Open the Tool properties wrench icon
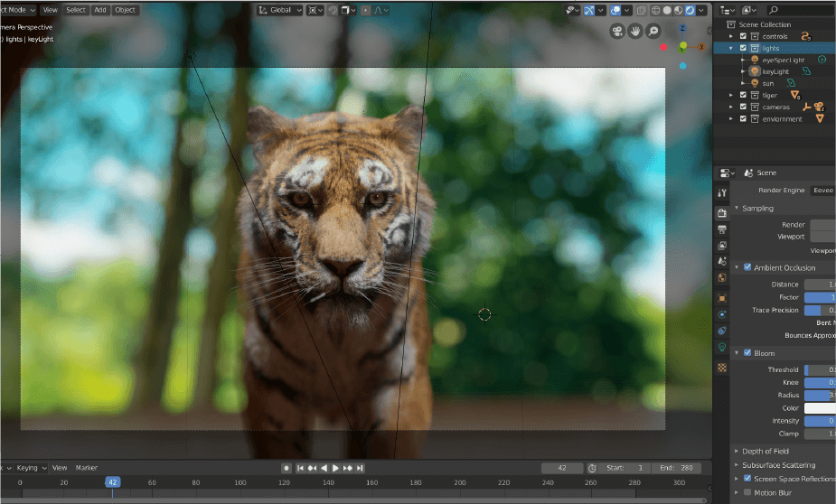The image size is (836, 504). [x=722, y=192]
